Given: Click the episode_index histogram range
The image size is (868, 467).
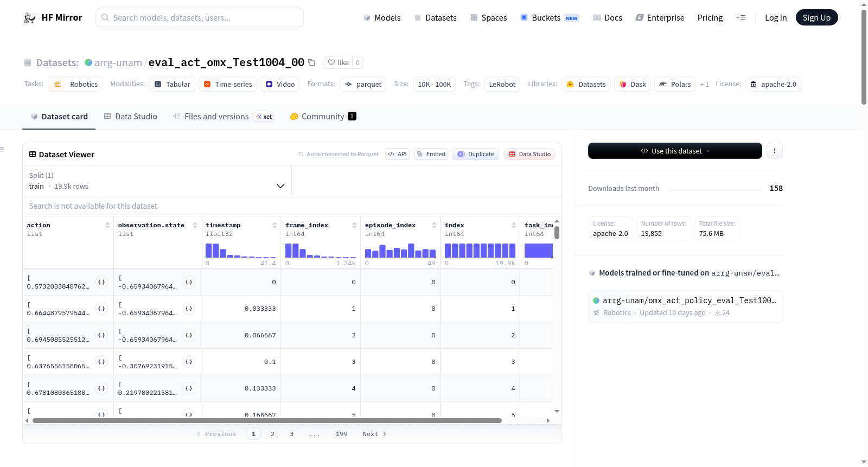Looking at the screenshot, I should pyautogui.click(x=400, y=250).
